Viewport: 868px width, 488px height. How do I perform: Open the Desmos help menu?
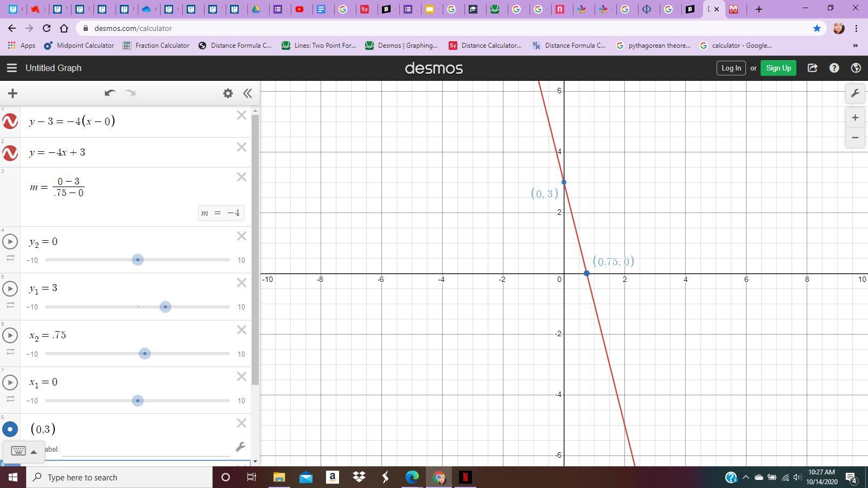834,68
